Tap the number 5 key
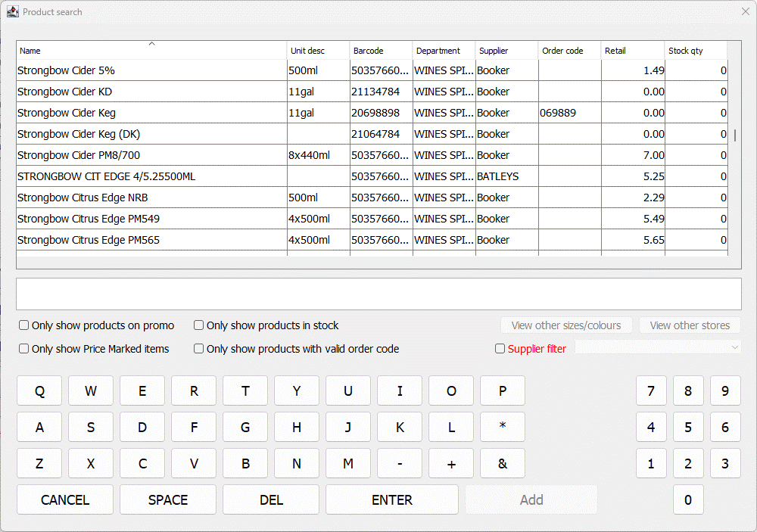 pos(688,427)
